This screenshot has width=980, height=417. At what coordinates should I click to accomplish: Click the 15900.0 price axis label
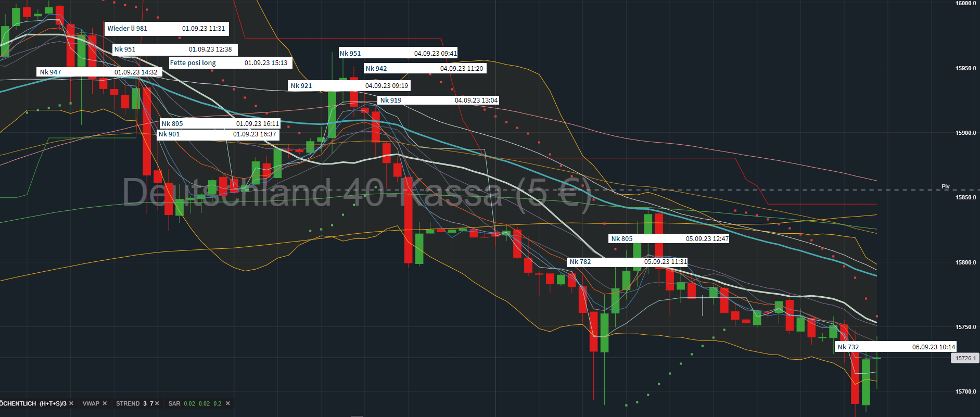pos(966,133)
